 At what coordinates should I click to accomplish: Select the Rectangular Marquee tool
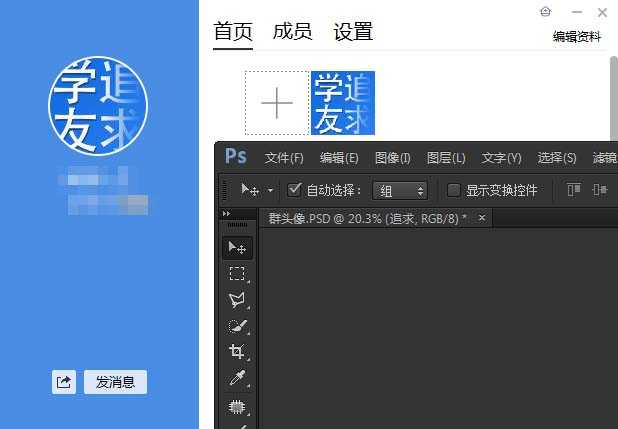pos(237,273)
